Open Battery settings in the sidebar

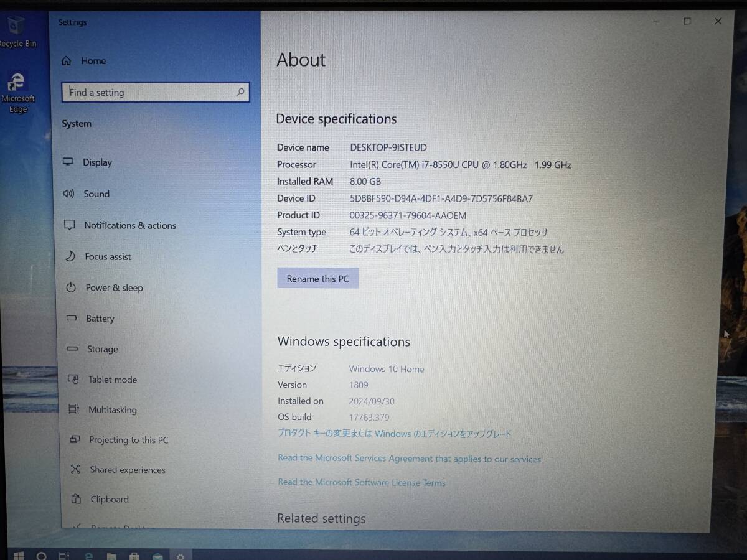tap(100, 319)
